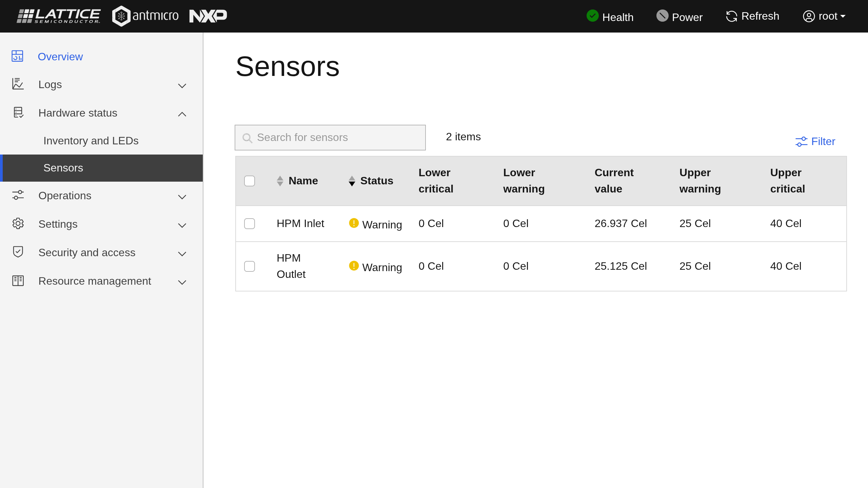Viewport: 868px width, 488px height.
Task: Click the Hardware status server icon
Action: [x=18, y=113]
